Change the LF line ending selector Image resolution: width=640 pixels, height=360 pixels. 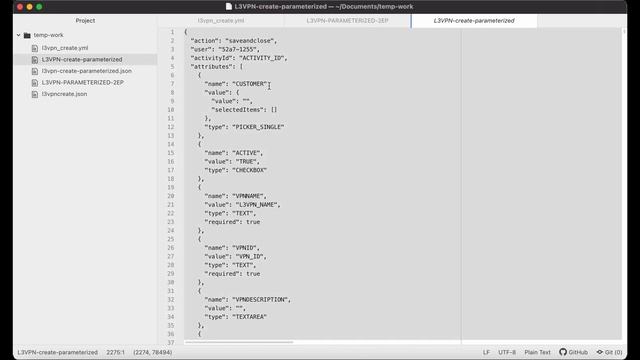pyautogui.click(x=486, y=352)
